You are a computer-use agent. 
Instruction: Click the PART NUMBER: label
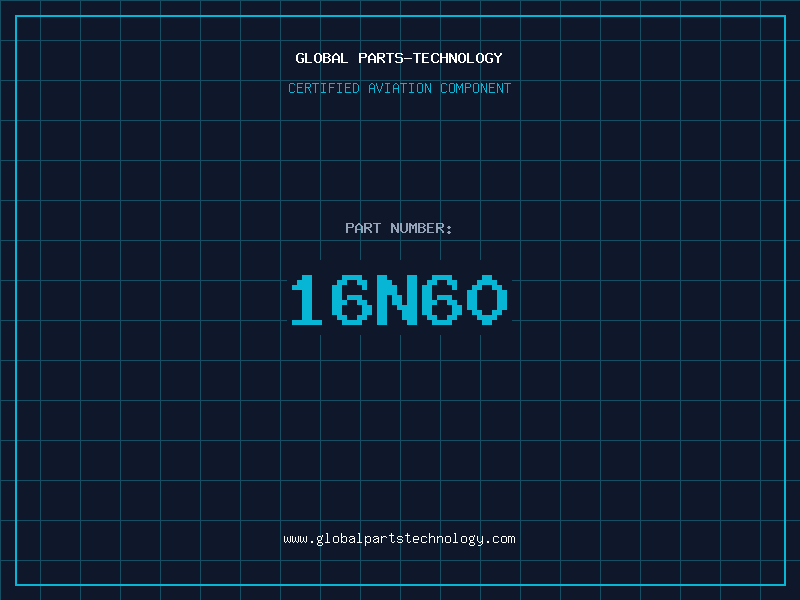(399, 228)
